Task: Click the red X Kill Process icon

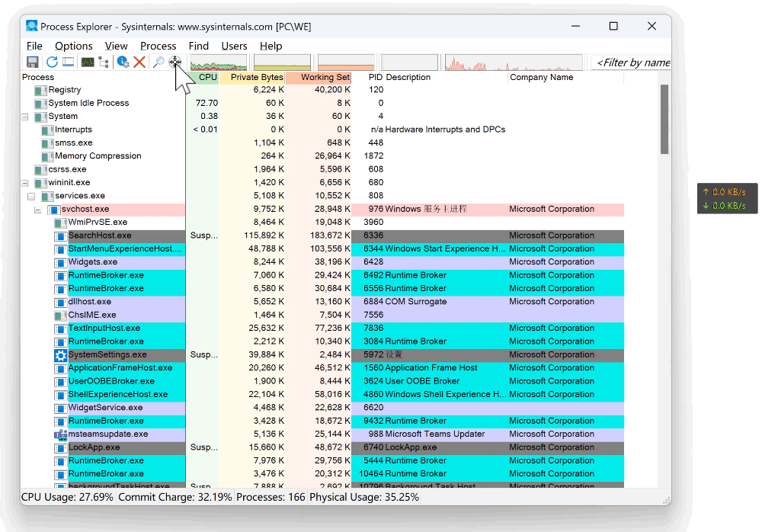Action: pos(139,62)
